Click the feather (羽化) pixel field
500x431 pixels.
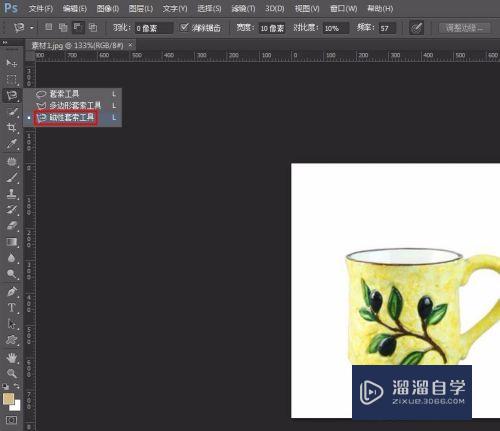click(x=154, y=28)
